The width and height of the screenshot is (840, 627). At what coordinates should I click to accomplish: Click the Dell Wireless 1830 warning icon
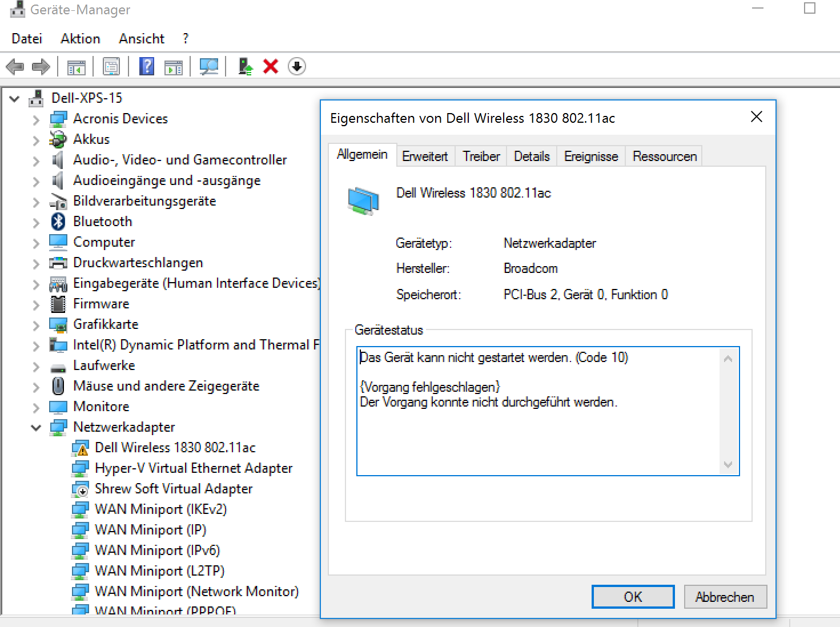click(80, 448)
